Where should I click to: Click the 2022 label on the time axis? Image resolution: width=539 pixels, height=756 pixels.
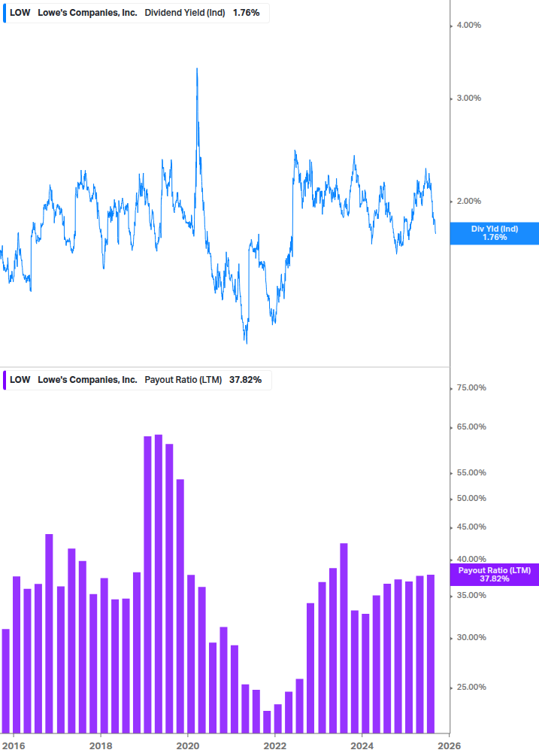point(274,746)
